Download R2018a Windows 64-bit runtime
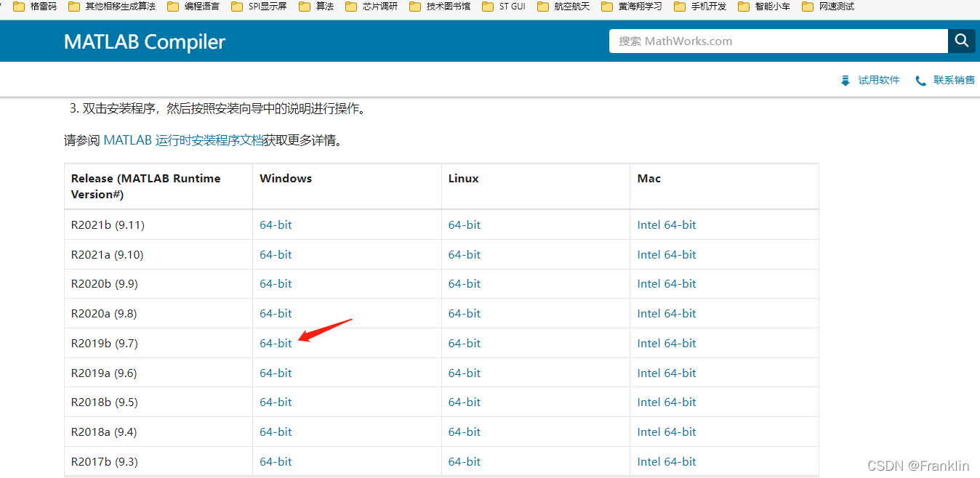The width and height of the screenshot is (980, 478). point(276,432)
